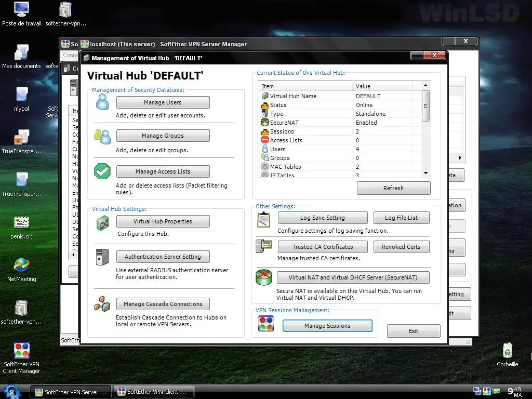The height and width of the screenshot is (399, 532).
Task: Click the Exit button
Action: 414,331
